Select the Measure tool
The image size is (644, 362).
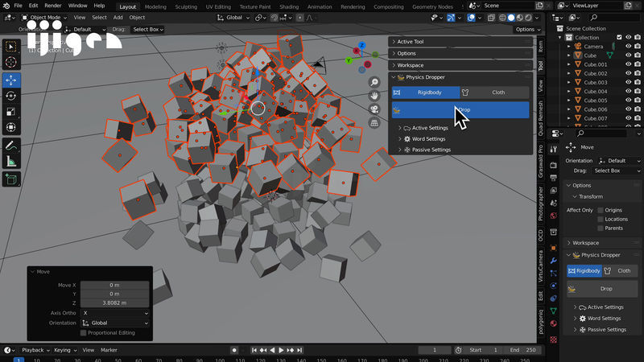click(11, 162)
